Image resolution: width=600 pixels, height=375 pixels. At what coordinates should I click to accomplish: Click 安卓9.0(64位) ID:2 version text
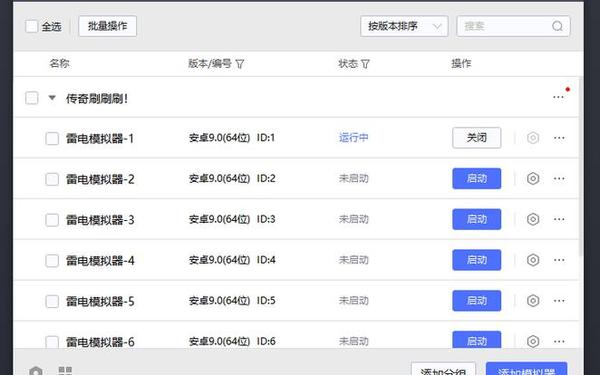point(232,178)
